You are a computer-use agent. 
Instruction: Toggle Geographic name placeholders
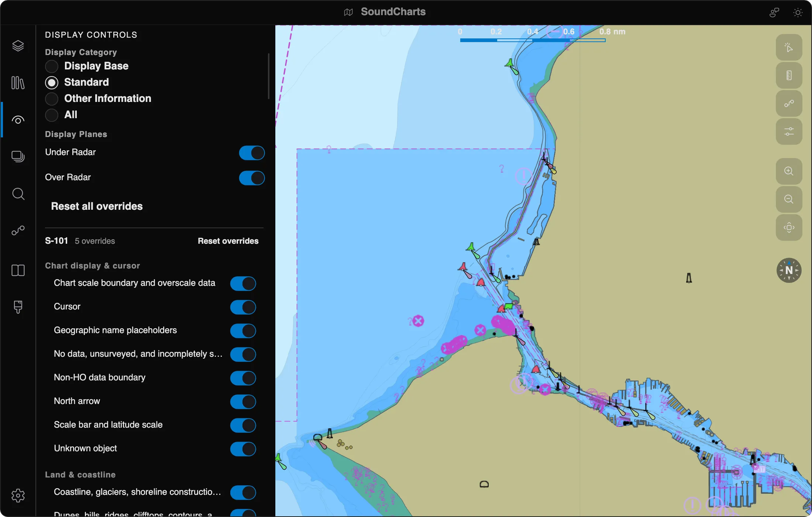243,331
